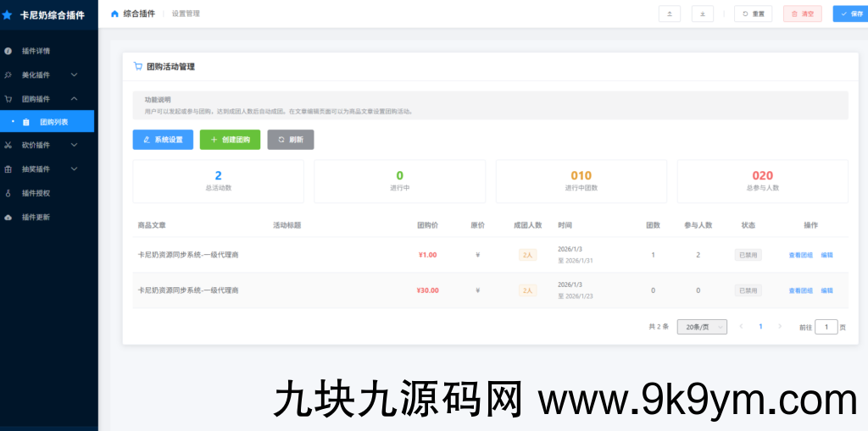Click the home icon beside 综合插件
Image resolution: width=868 pixels, height=431 pixels.
click(114, 14)
